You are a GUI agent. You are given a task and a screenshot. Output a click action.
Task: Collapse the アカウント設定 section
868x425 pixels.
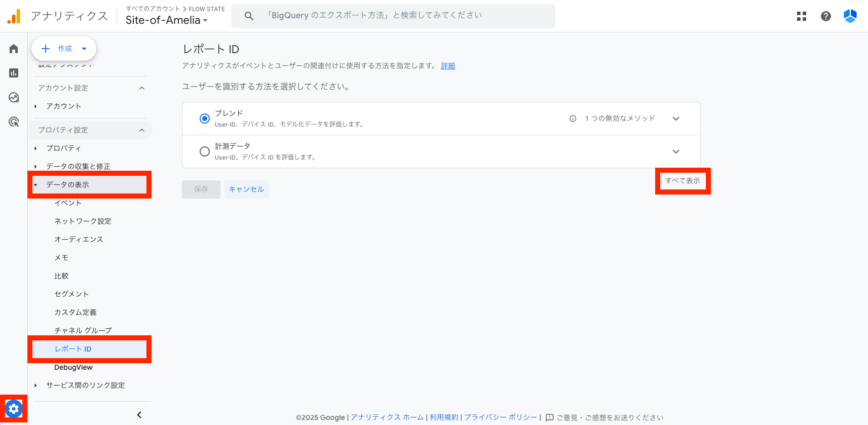(141, 88)
